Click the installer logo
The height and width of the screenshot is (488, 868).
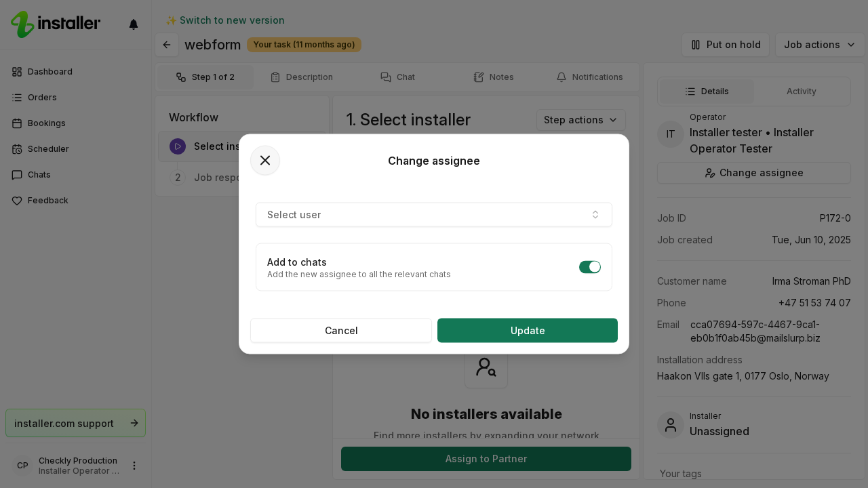click(56, 24)
